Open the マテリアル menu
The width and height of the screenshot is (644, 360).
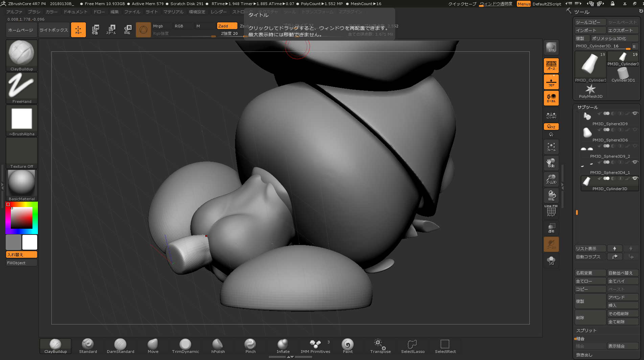pos(173,12)
